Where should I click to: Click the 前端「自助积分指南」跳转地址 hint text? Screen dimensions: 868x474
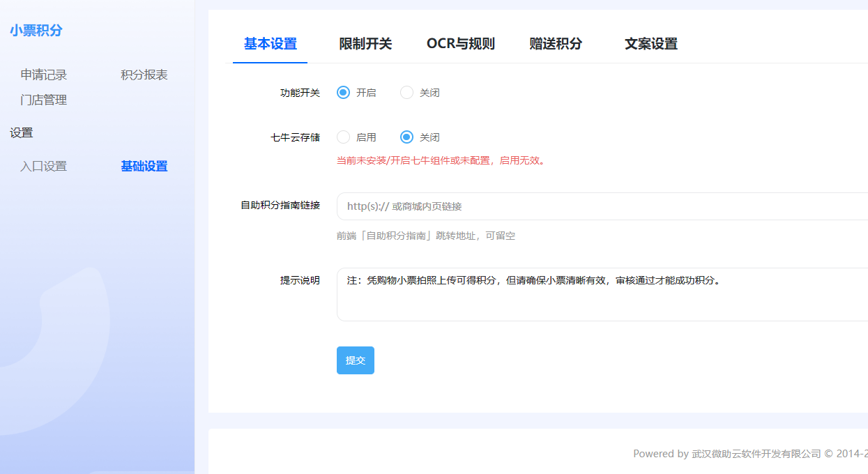[426, 236]
